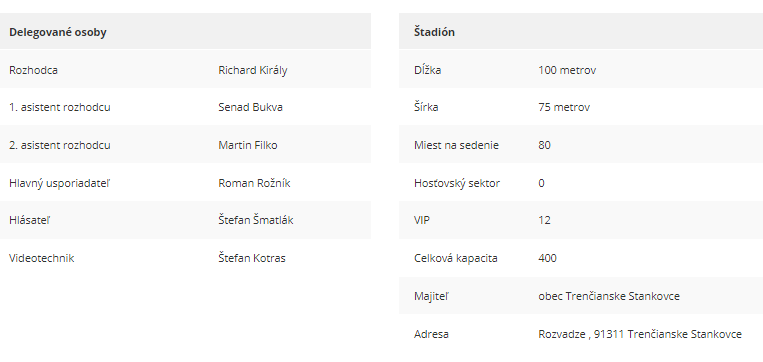Select the 75 metrov width value

tap(564, 107)
